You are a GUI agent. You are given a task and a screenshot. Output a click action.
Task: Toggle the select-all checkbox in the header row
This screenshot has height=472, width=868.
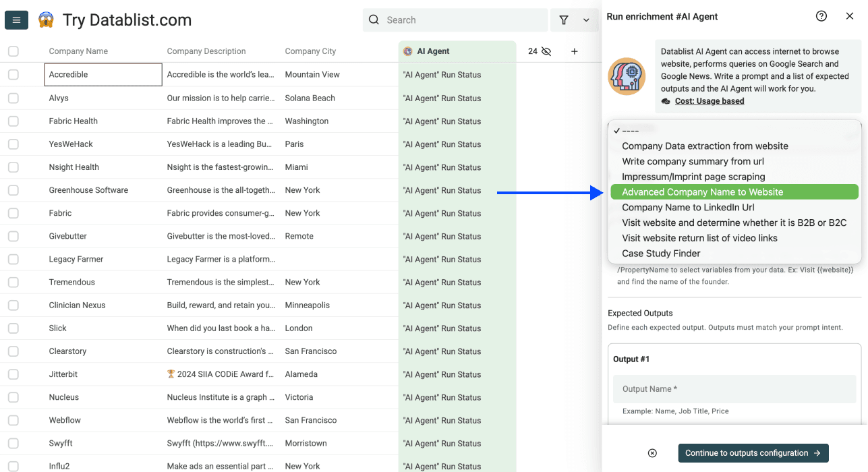point(12,51)
